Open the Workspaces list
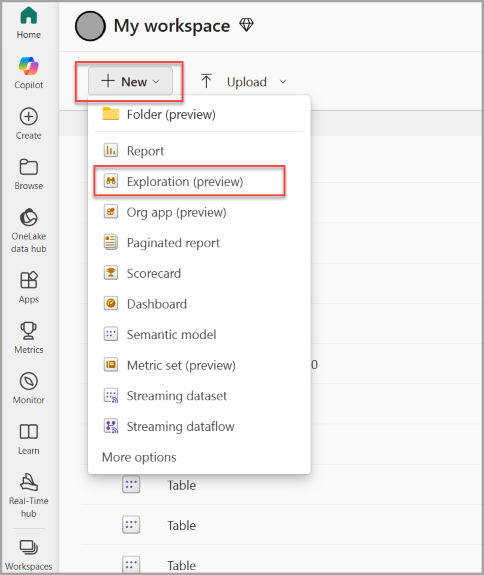The height and width of the screenshot is (575, 484). (29, 555)
